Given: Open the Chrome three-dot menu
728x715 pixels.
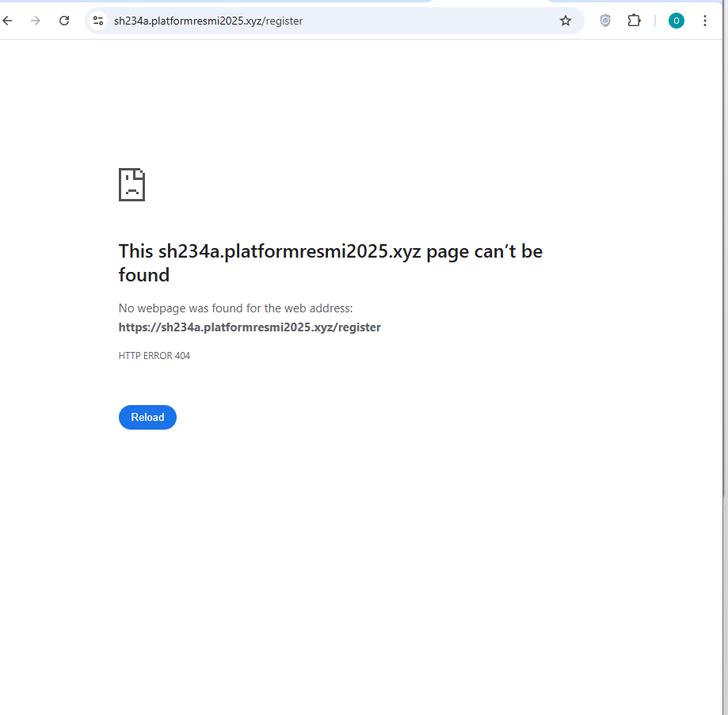Looking at the screenshot, I should click(705, 21).
